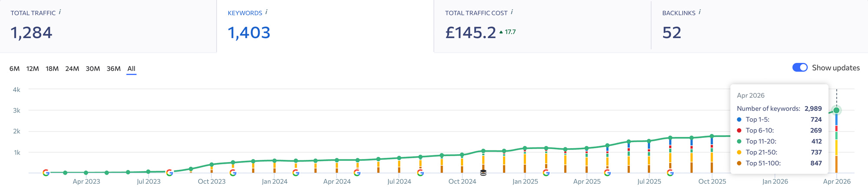Image resolution: width=868 pixels, height=195 pixels.
Task: Select the 24M time range
Action: (72, 68)
